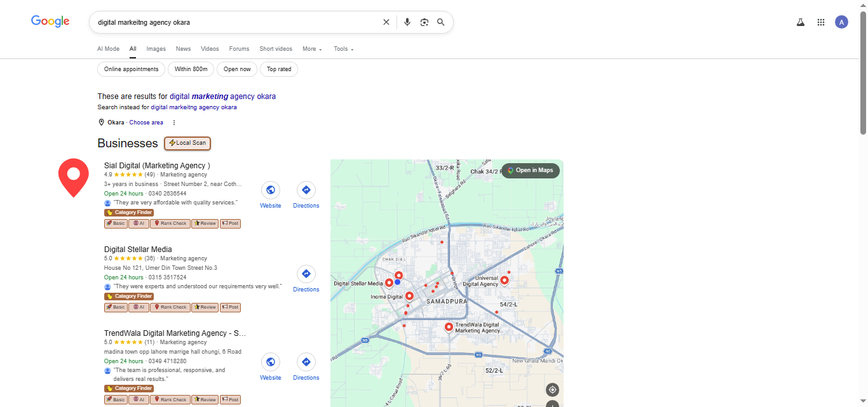Open TrendWala Digital Marketing Agency listing title
This screenshot has width=868, height=407.
click(175, 333)
